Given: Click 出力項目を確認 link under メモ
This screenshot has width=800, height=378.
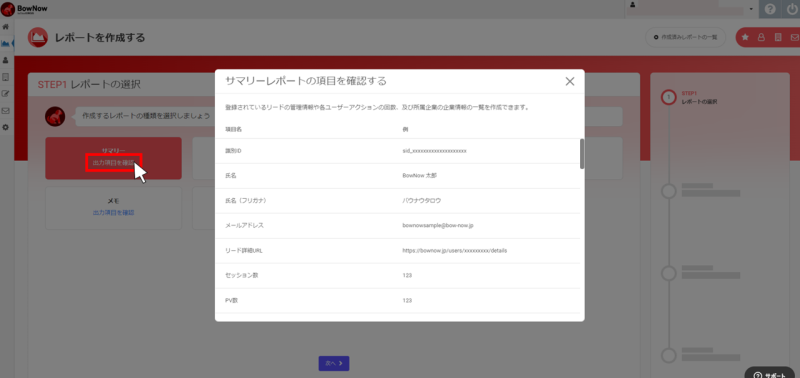Looking at the screenshot, I should pos(113,212).
